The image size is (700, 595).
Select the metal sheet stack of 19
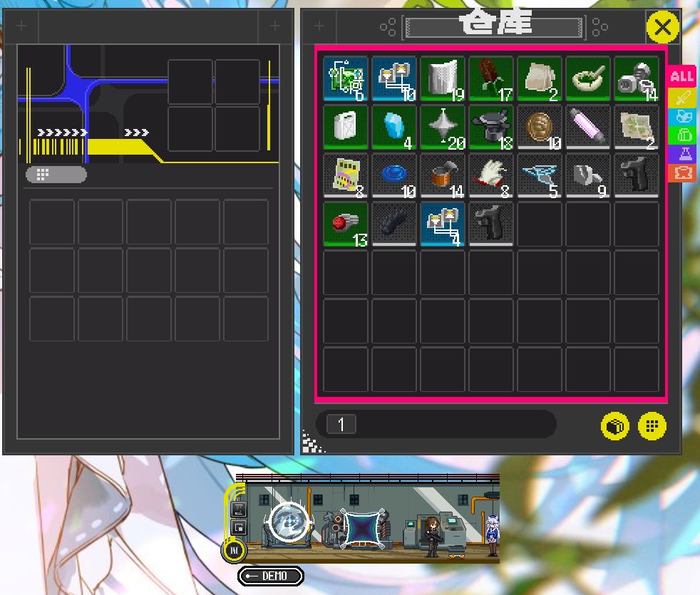tap(443, 79)
